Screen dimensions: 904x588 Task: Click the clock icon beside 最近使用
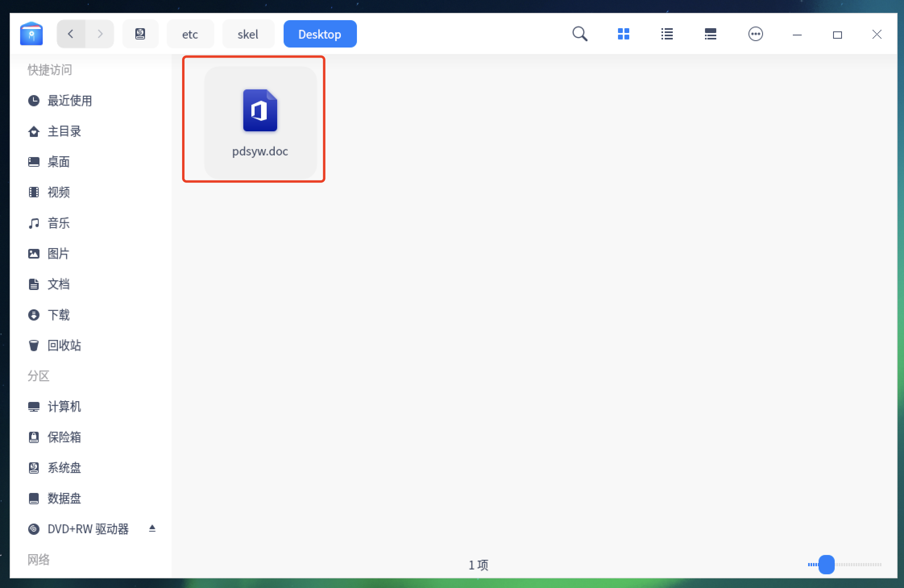pyautogui.click(x=34, y=101)
